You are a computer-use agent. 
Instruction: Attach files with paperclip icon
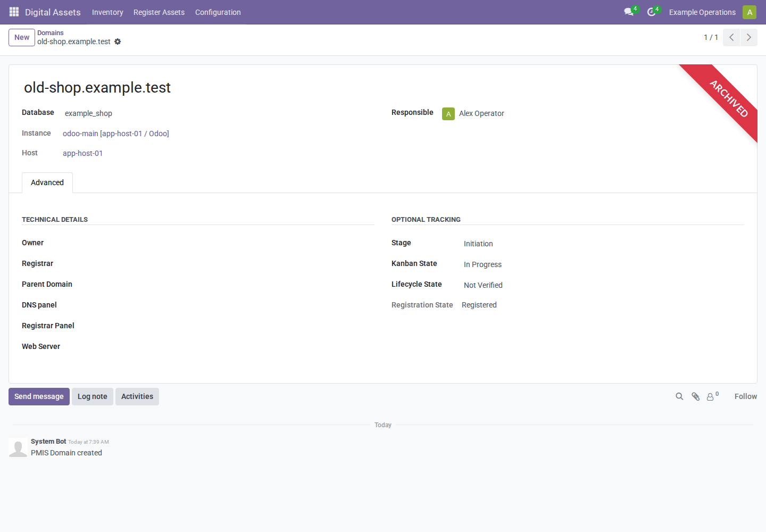coord(695,396)
